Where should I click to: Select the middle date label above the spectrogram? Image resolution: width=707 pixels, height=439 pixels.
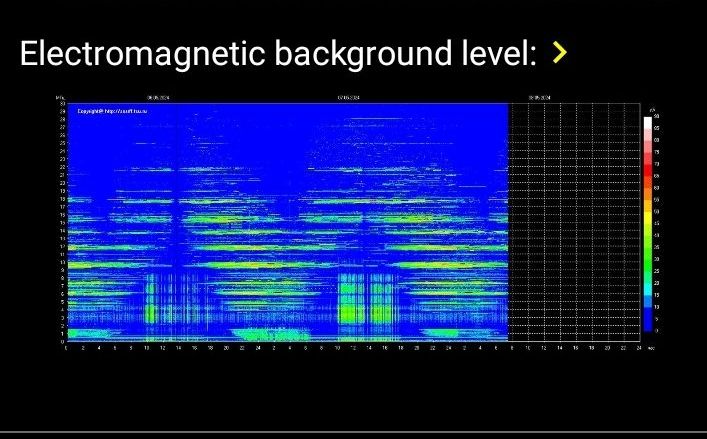click(x=349, y=98)
